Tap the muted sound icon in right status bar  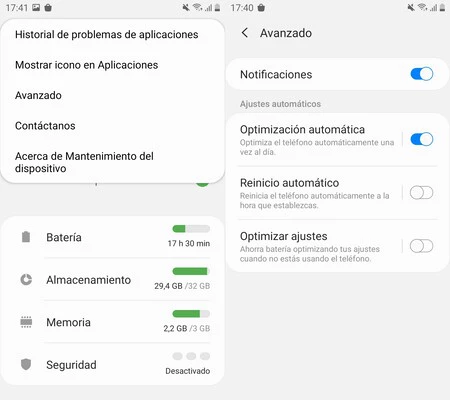point(411,8)
